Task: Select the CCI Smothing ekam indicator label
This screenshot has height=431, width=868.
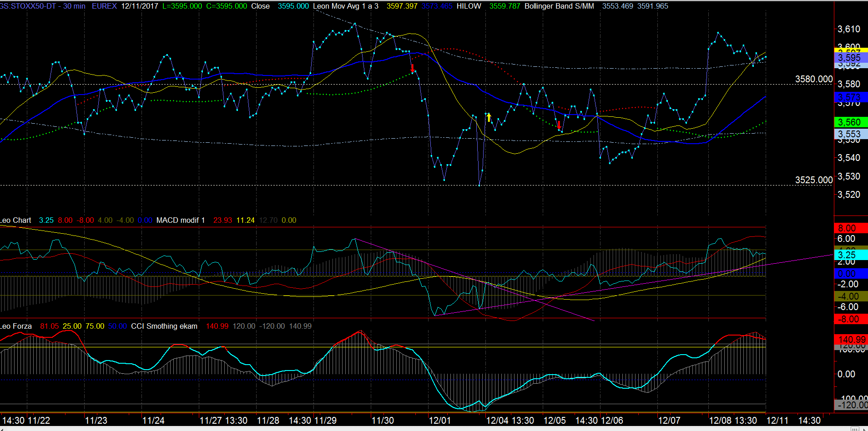Action: click(x=164, y=326)
